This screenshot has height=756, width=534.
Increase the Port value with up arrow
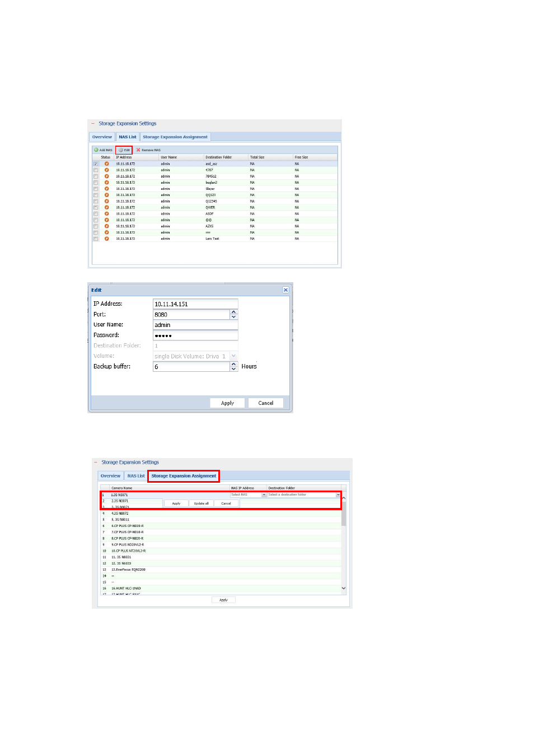point(234,312)
